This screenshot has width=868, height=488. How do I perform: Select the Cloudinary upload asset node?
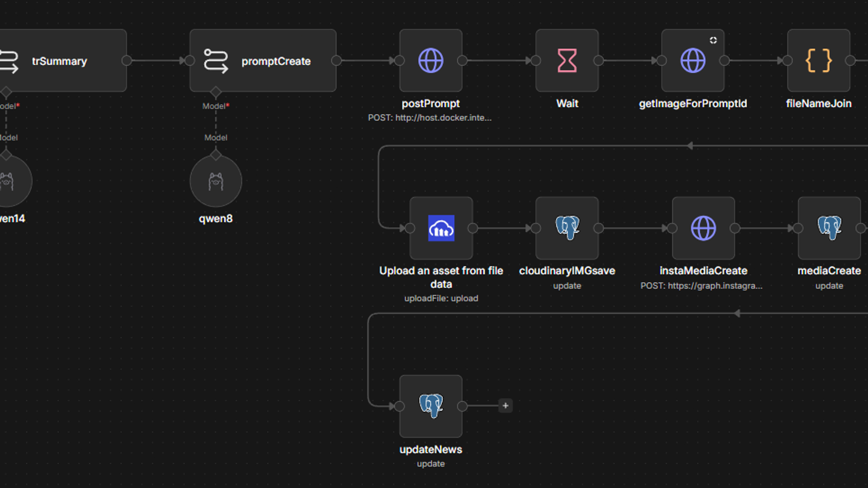coord(441,228)
